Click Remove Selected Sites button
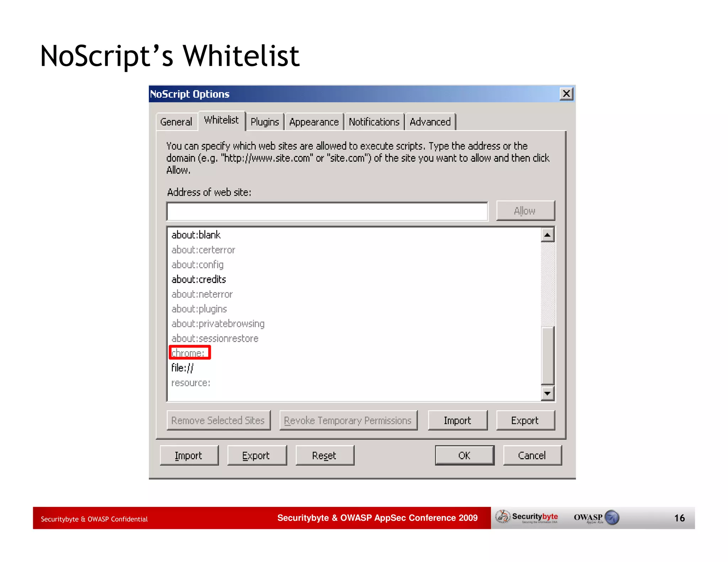Screen dimensions: 728x562 coord(218,421)
